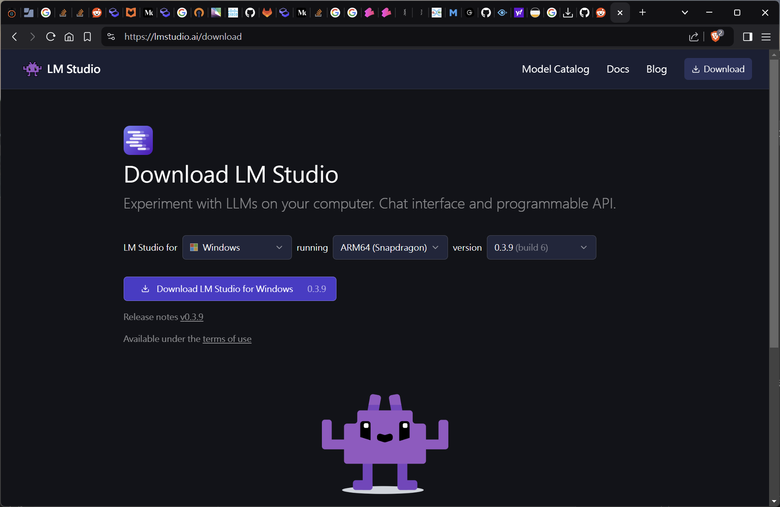Reload the LM Studio download page

coord(50,37)
